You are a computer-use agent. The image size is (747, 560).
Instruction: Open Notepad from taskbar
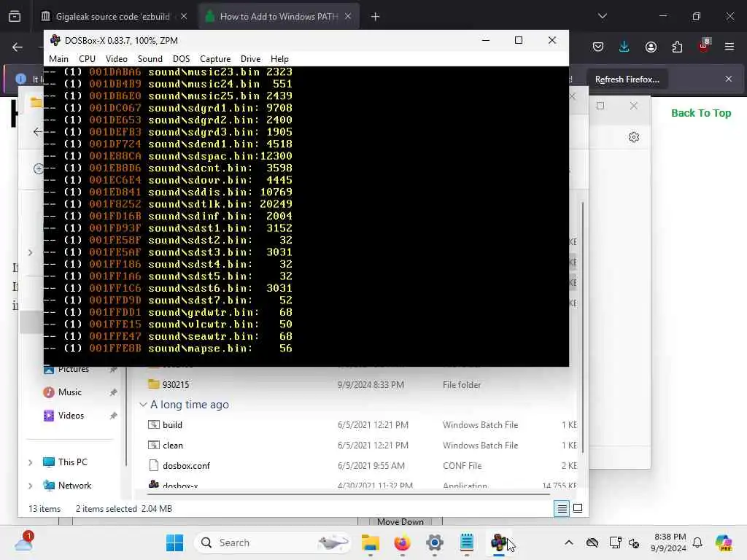[466, 542]
